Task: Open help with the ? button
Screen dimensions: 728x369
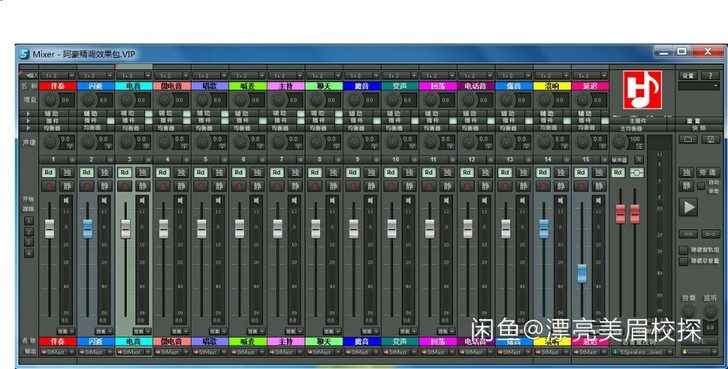Action: click(x=710, y=76)
